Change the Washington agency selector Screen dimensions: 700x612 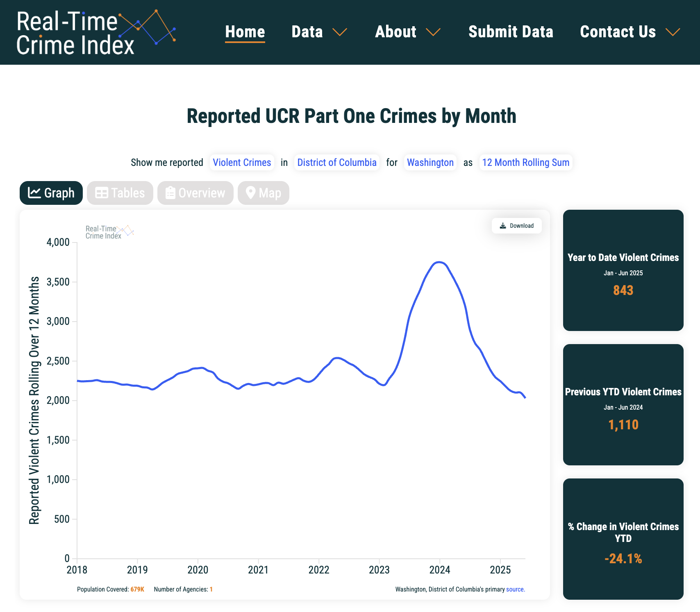coord(430,163)
